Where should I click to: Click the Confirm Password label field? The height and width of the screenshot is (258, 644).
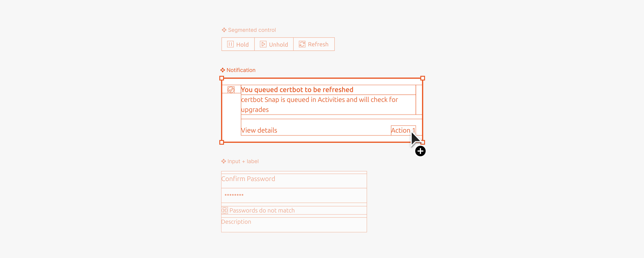tap(248, 179)
